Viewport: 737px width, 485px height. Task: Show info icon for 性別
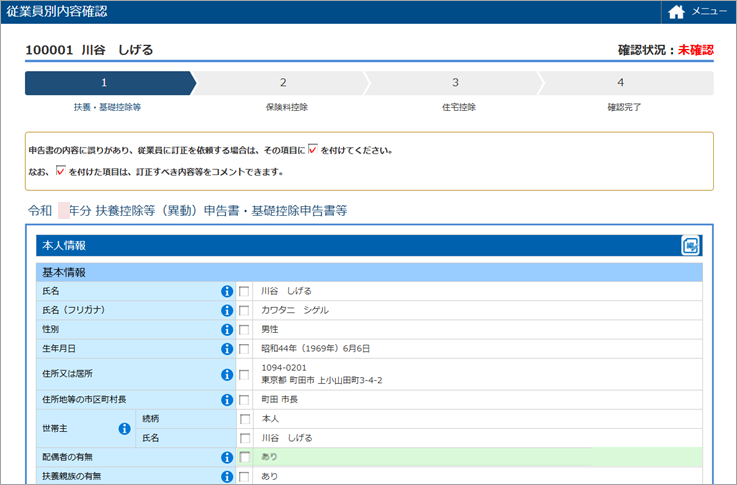tap(227, 330)
